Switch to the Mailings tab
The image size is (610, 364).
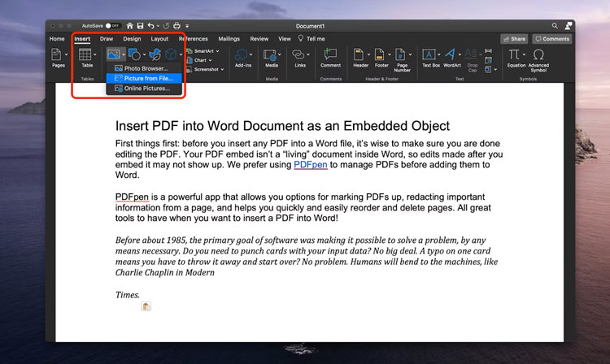[x=229, y=38]
